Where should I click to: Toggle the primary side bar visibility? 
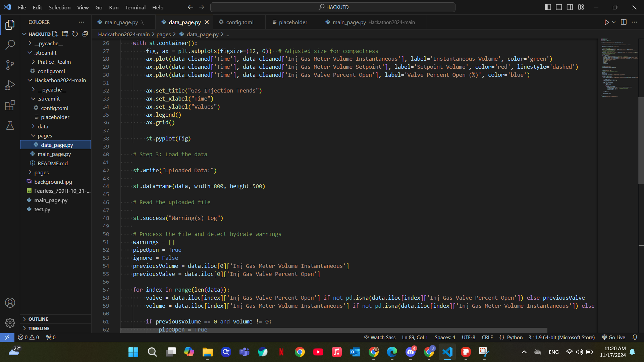548,7
